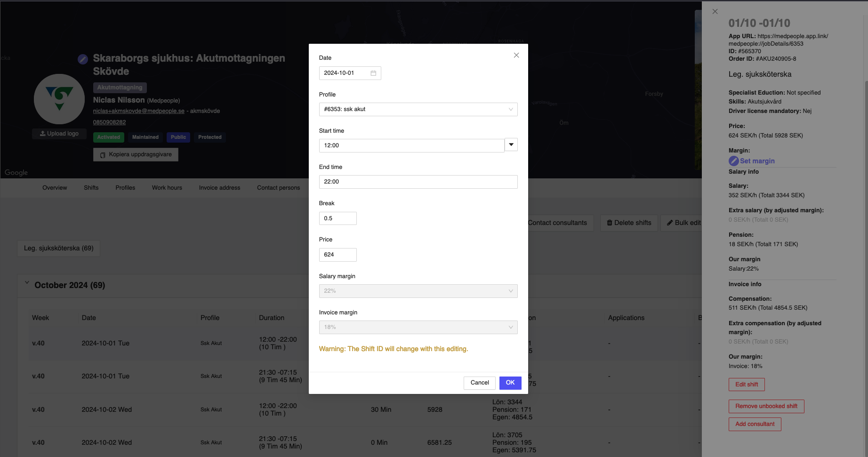Click the End time input field

[418, 182]
